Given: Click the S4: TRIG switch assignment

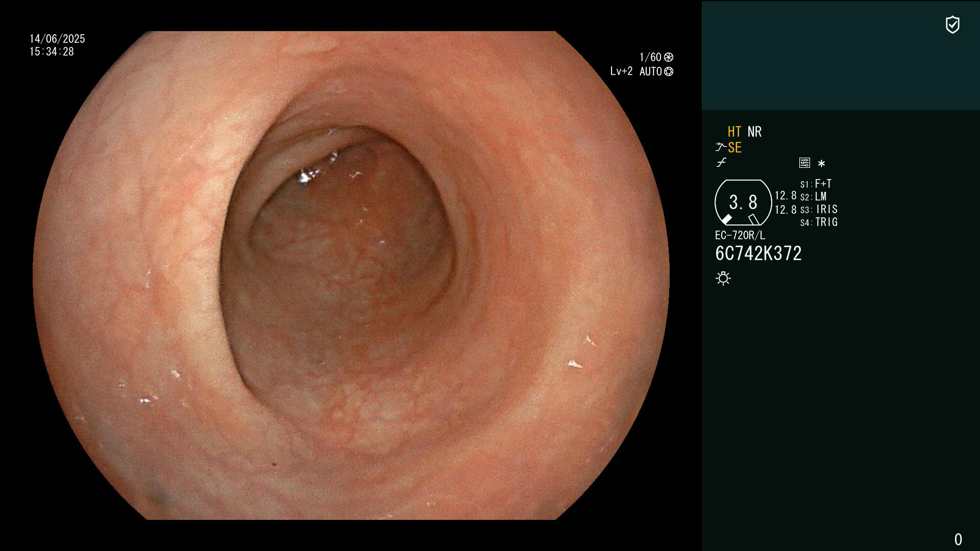Looking at the screenshot, I should 819,222.
